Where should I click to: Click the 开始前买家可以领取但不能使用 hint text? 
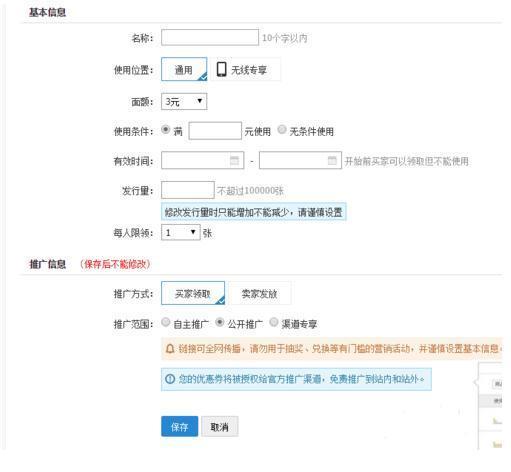click(x=407, y=161)
